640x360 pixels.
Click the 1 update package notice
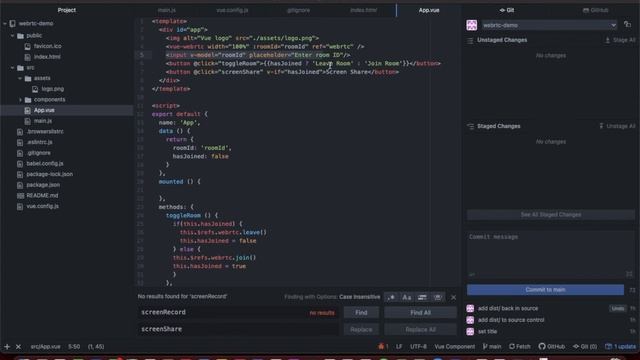pos(620,347)
